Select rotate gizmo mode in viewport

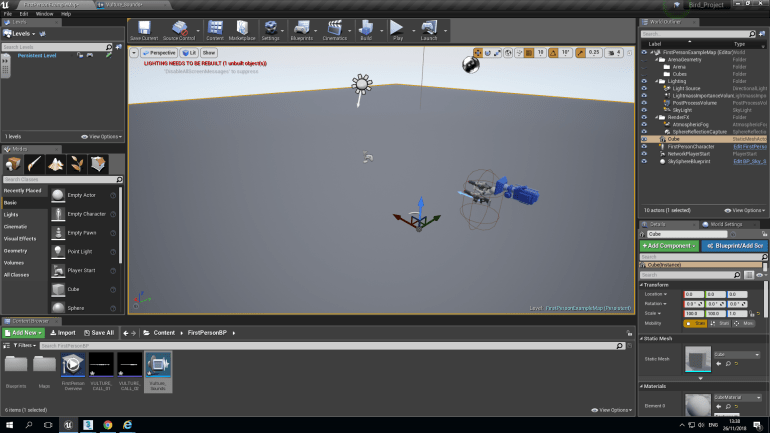point(488,53)
